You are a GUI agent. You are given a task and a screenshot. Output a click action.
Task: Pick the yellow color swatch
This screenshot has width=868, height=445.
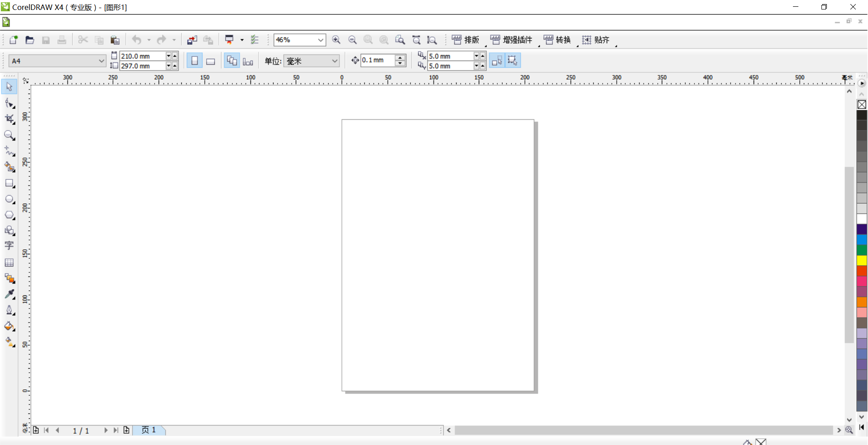point(862,260)
